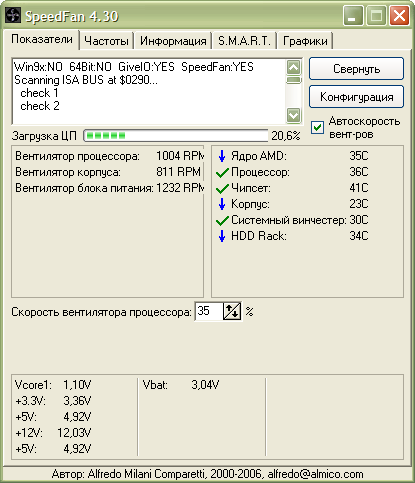Switch to the S.M.A.R.T. tab

[x=244, y=41]
